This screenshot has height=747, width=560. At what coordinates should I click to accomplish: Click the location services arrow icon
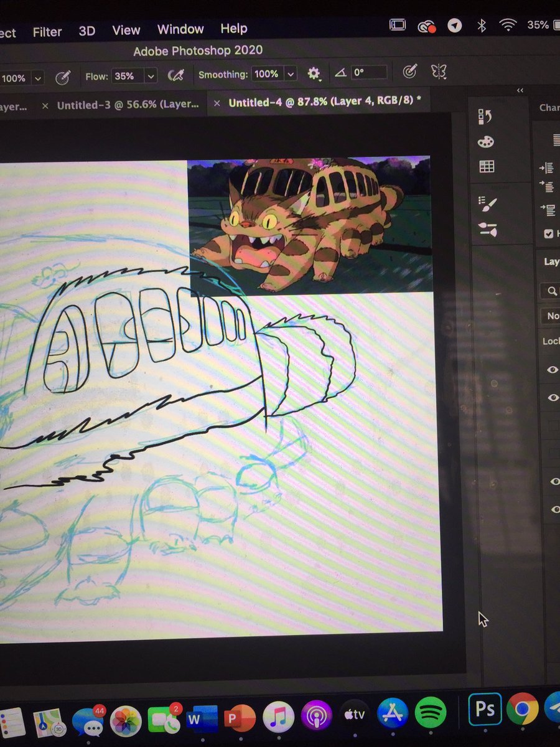click(x=456, y=25)
